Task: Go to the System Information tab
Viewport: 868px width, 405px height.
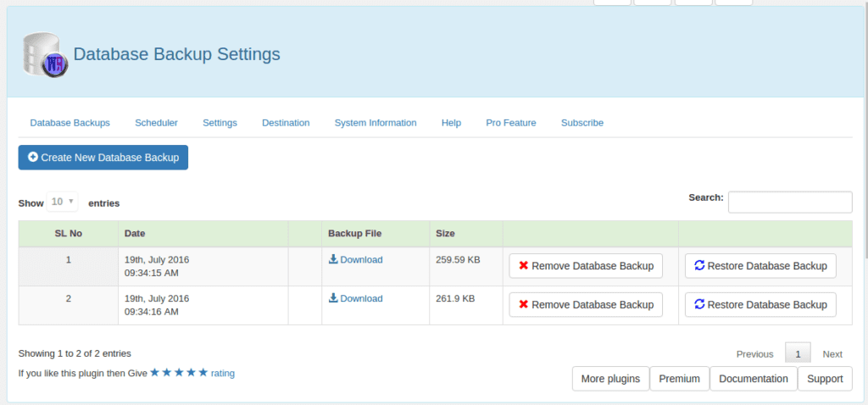Action: pyautogui.click(x=376, y=123)
